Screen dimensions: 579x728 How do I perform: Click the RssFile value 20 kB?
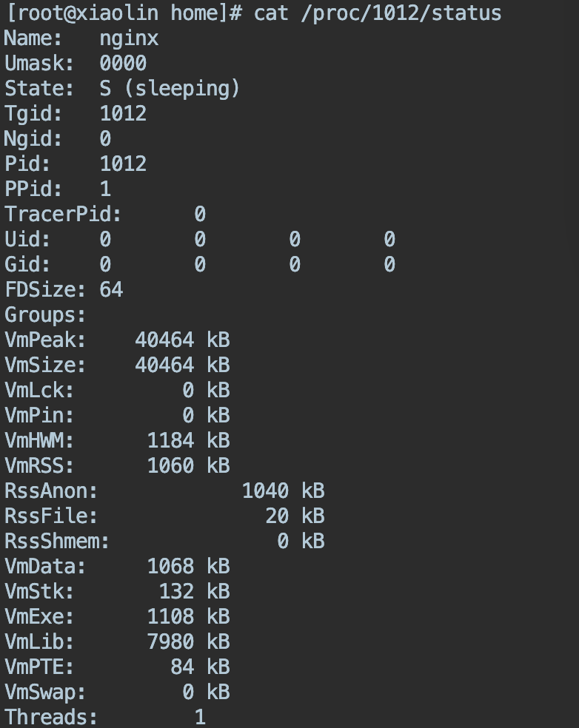tap(295, 516)
